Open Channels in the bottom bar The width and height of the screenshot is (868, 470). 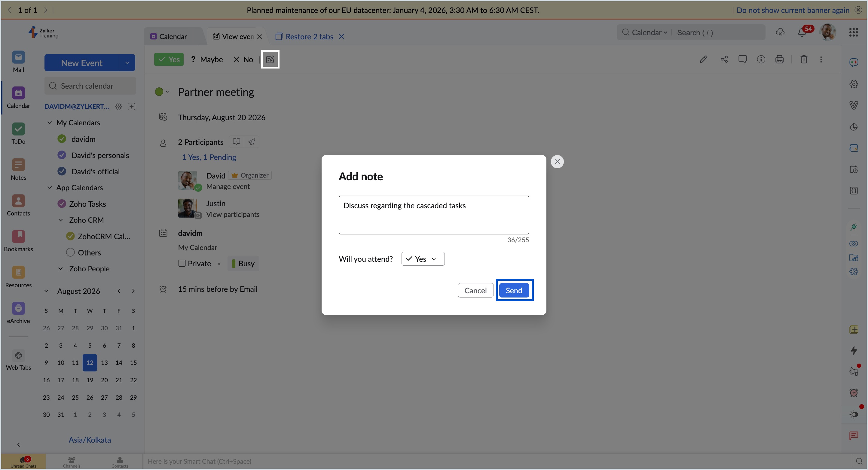[72, 462]
